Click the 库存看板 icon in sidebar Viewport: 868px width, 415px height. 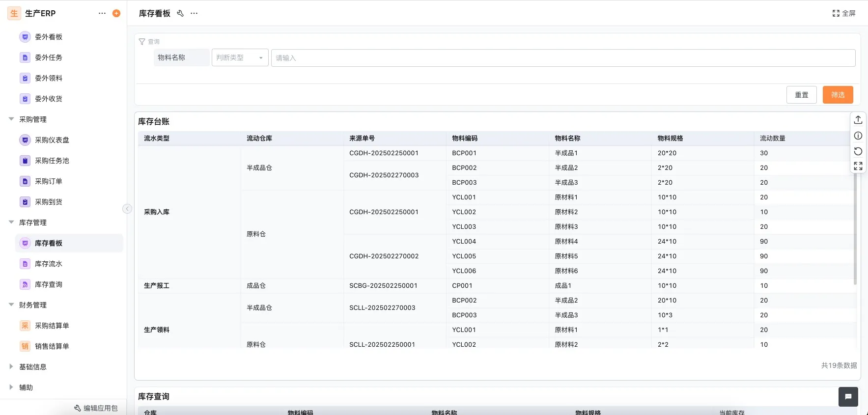click(25, 243)
